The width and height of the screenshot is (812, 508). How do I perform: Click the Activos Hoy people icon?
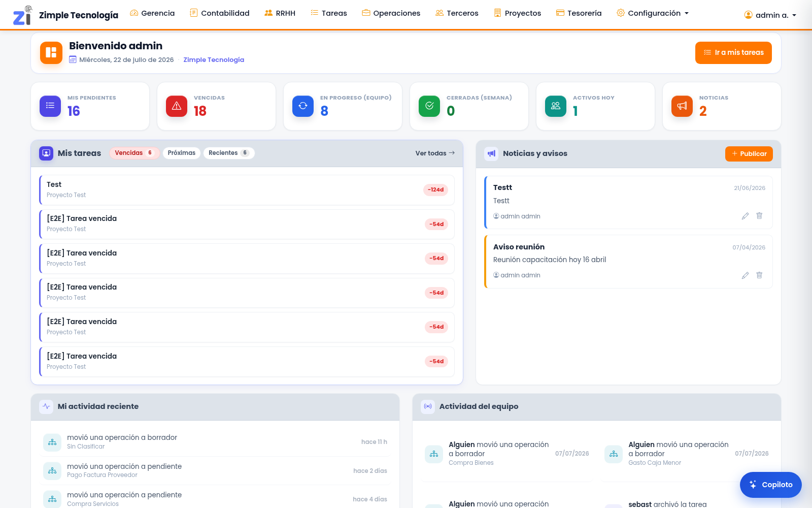556,106
